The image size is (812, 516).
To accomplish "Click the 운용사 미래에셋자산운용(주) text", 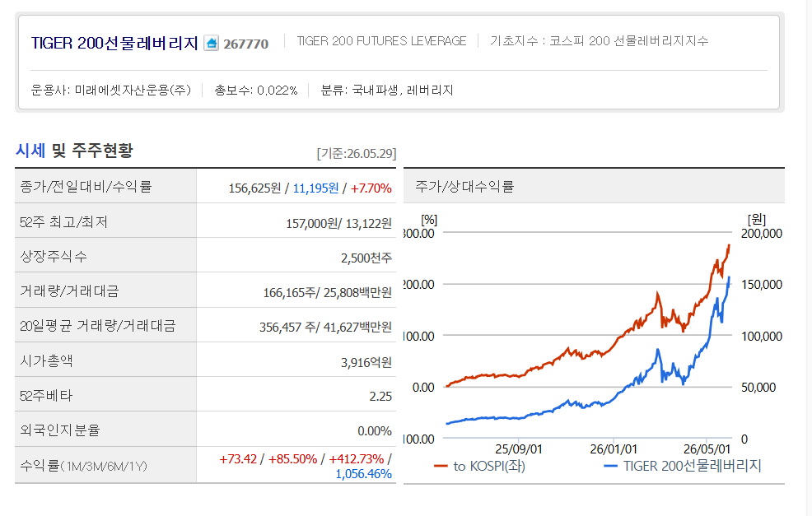I will coord(111,90).
